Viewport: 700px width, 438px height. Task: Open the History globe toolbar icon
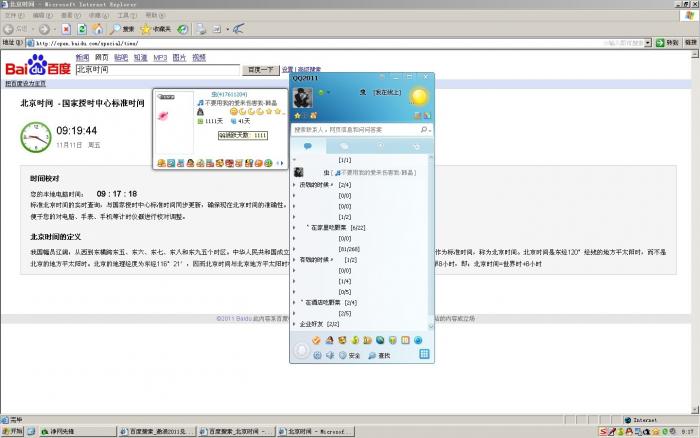182,29
